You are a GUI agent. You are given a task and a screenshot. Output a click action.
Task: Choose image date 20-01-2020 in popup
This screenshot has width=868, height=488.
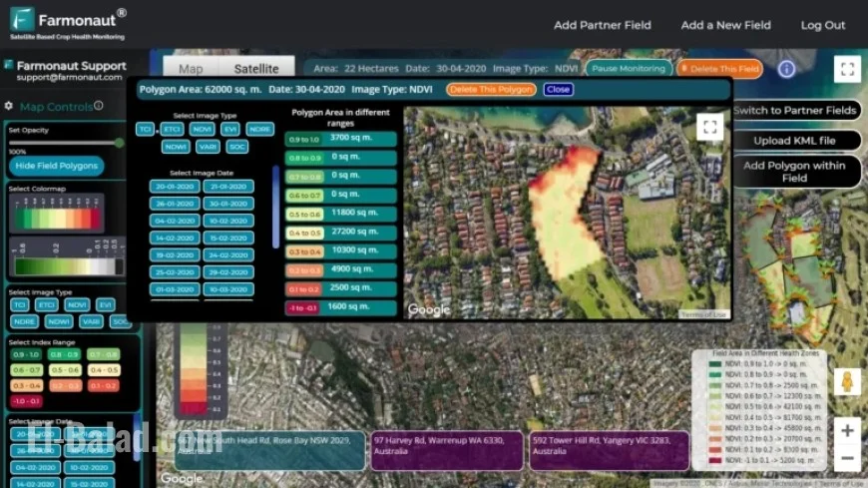[x=175, y=187]
